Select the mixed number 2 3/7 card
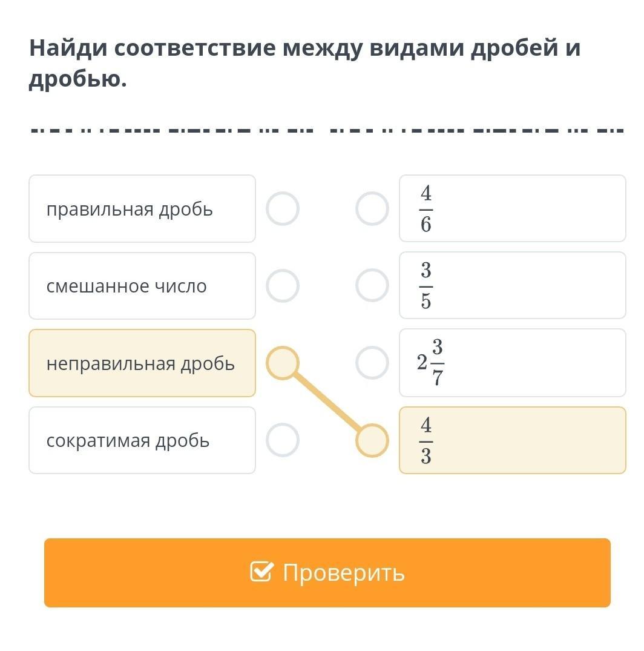The width and height of the screenshot is (644, 651). point(512,363)
